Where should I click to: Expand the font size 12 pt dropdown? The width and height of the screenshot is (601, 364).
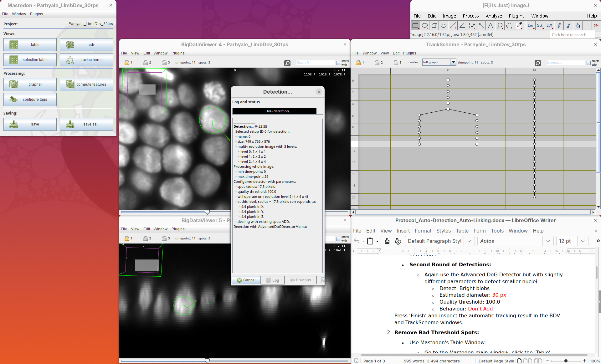point(583,241)
